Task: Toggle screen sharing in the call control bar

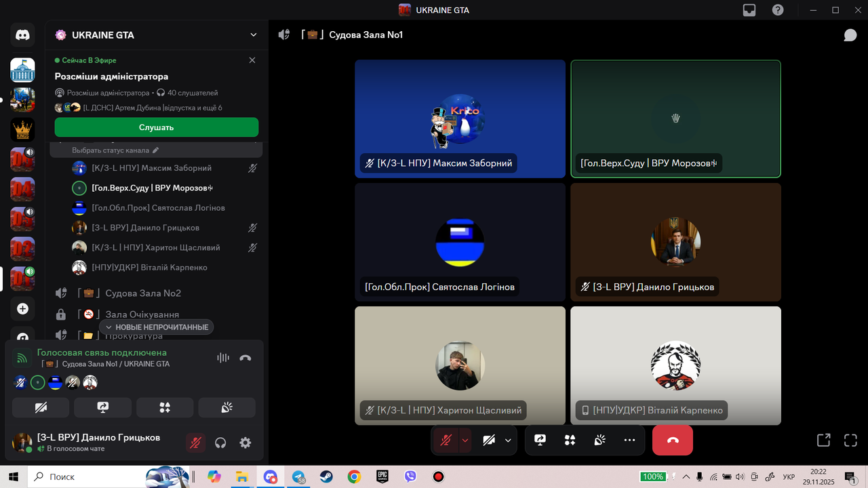Action: click(x=540, y=440)
